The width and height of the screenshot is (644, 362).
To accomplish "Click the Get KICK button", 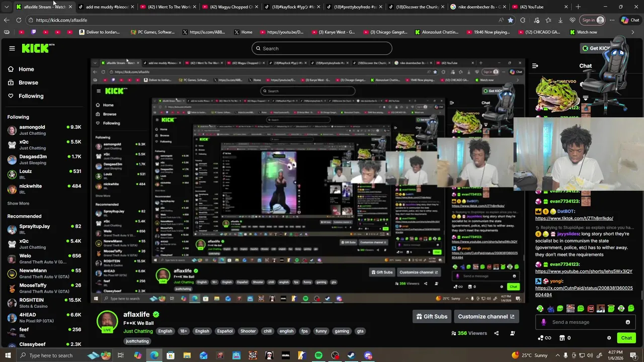I will 596,48.
